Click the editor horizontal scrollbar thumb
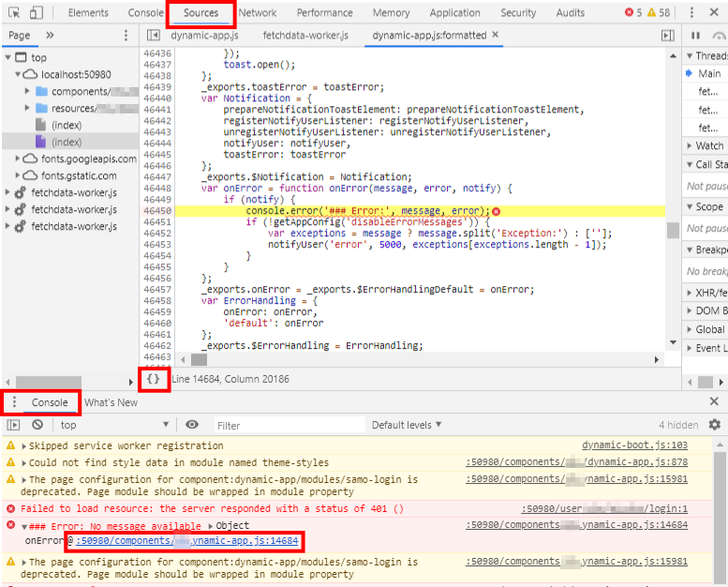Screen dimensions: 728x587 (x=200, y=359)
